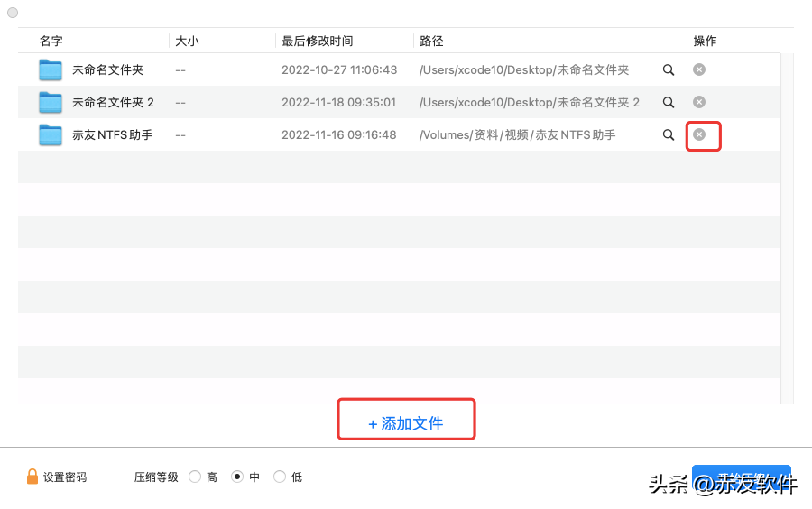812x509 pixels.
Task: Click the path /Volumes/资料/视频/赤友NTFS助手
Action: point(517,135)
